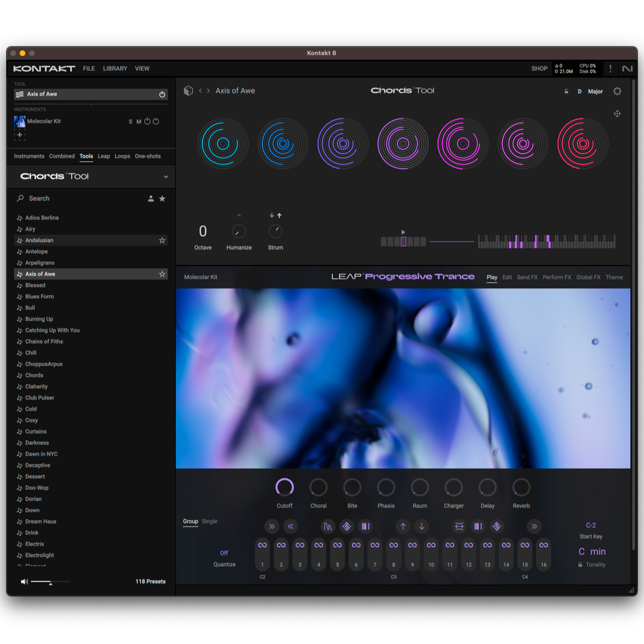Toggle the lock icon next to D Major
This screenshot has height=644, width=644.
[x=566, y=91]
